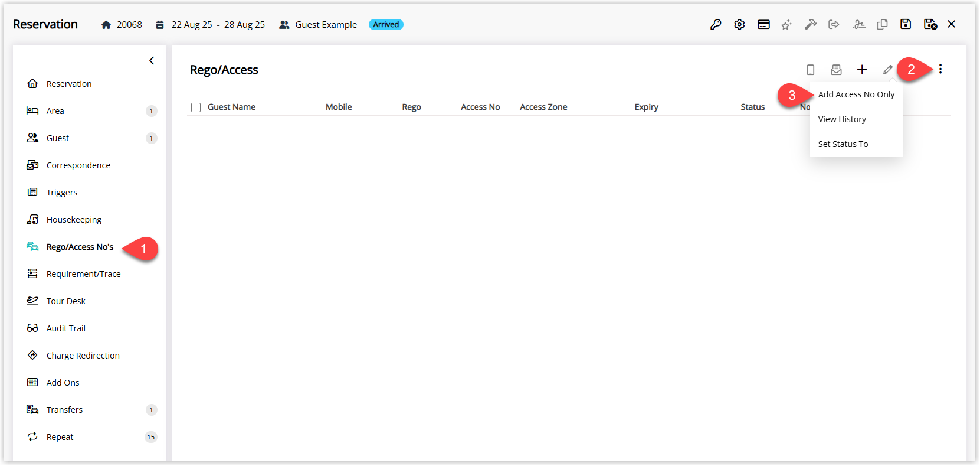Screen dimensions: 980x466
Task: Click the bed icon next to Area
Action: (32, 110)
